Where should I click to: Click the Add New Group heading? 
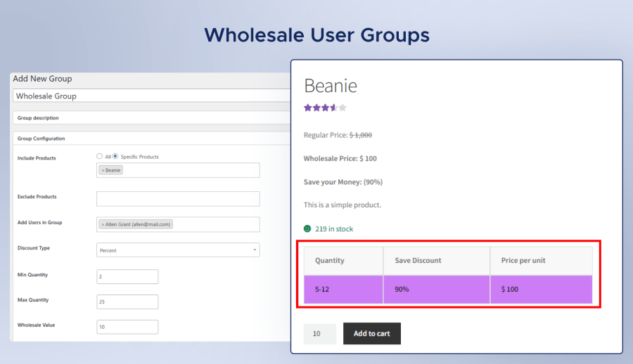tap(42, 79)
